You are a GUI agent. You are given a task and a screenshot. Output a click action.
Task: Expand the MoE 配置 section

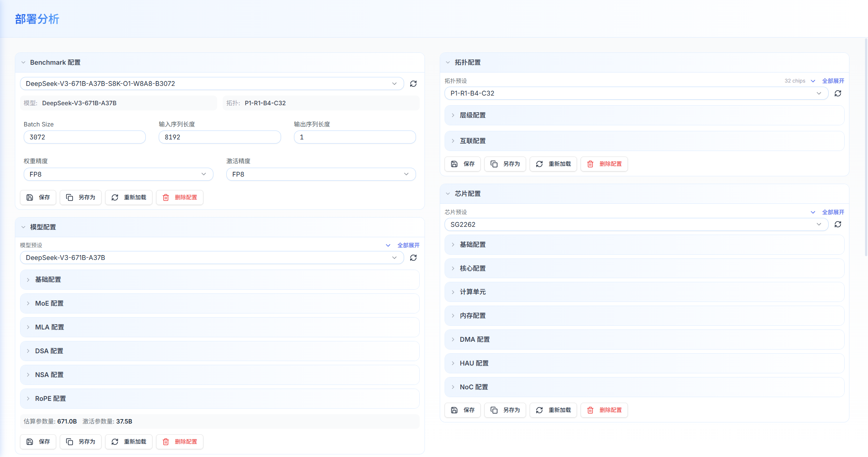point(49,303)
